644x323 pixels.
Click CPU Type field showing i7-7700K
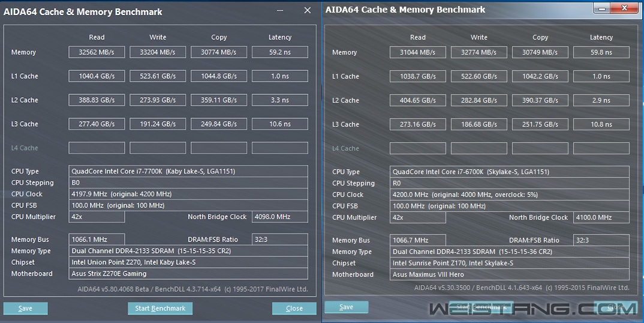coord(188,171)
